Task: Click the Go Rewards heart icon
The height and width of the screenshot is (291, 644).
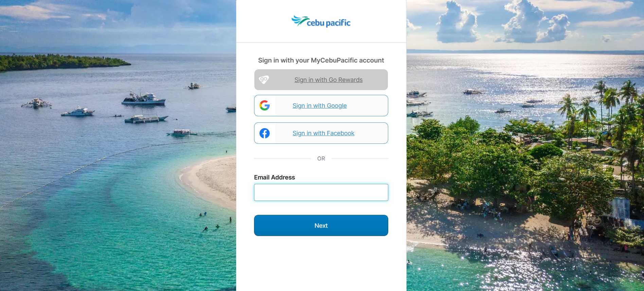Action: point(264,80)
